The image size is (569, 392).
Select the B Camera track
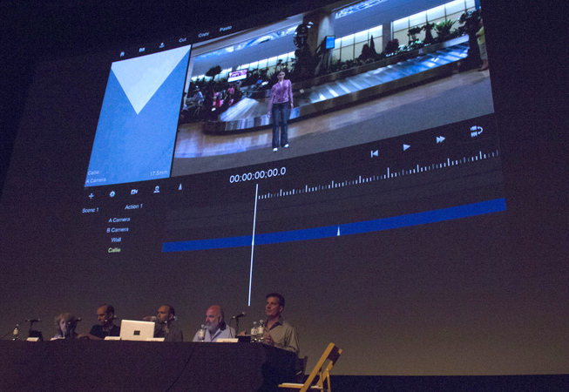pos(118,230)
